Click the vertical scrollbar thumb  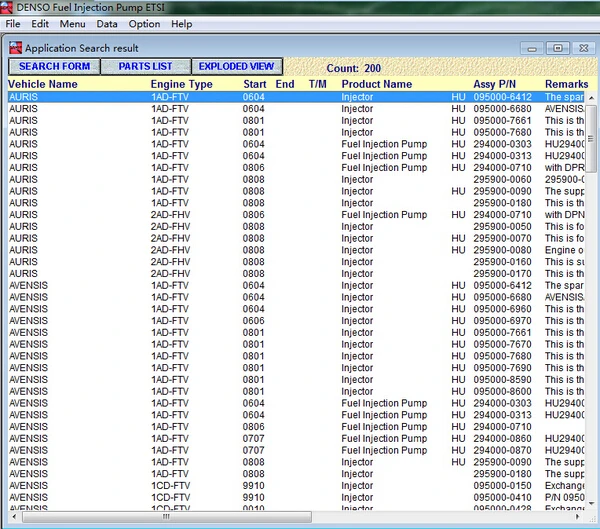pos(591,138)
